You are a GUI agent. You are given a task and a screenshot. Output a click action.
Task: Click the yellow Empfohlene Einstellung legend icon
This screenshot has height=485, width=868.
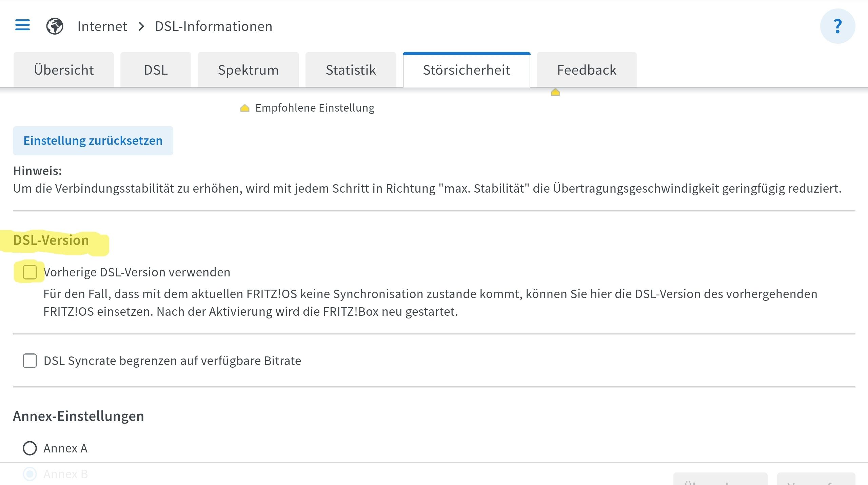click(x=244, y=108)
